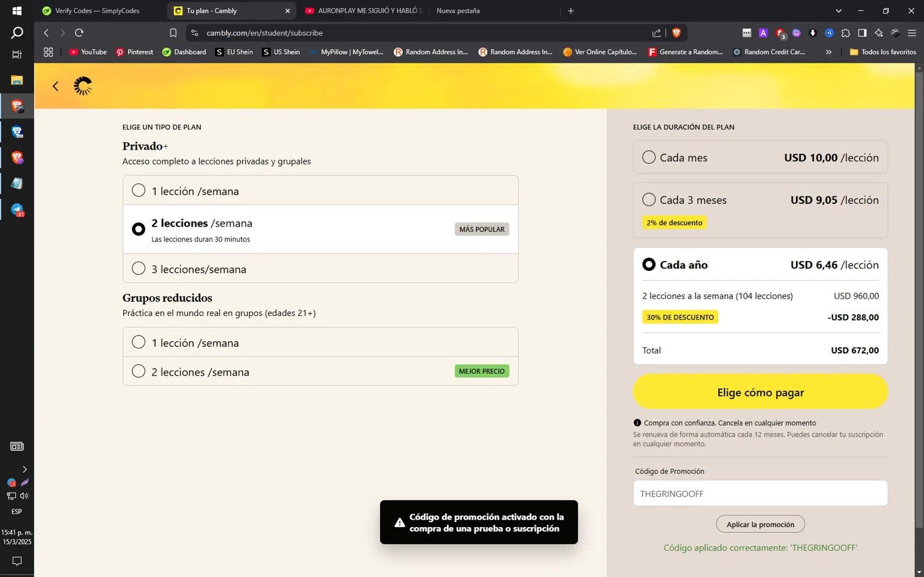This screenshot has height=577, width=924.
Task: Click the 2% de descuento badge
Action: [x=675, y=222]
